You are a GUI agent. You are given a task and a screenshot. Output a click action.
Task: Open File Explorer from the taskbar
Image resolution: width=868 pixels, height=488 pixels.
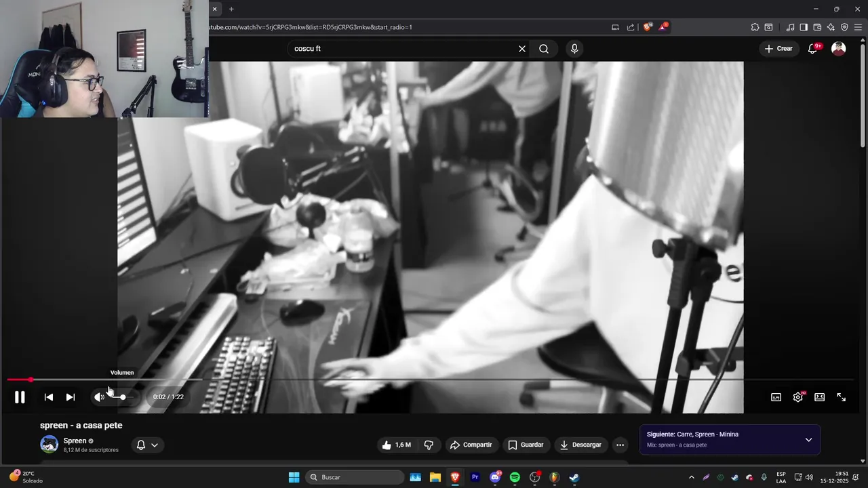[x=435, y=477]
